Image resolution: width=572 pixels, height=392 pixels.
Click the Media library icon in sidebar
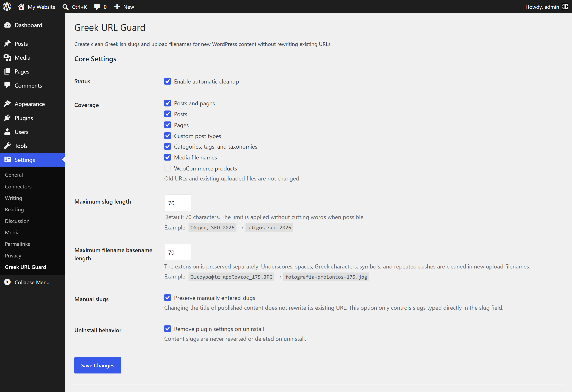click(7, 58)
